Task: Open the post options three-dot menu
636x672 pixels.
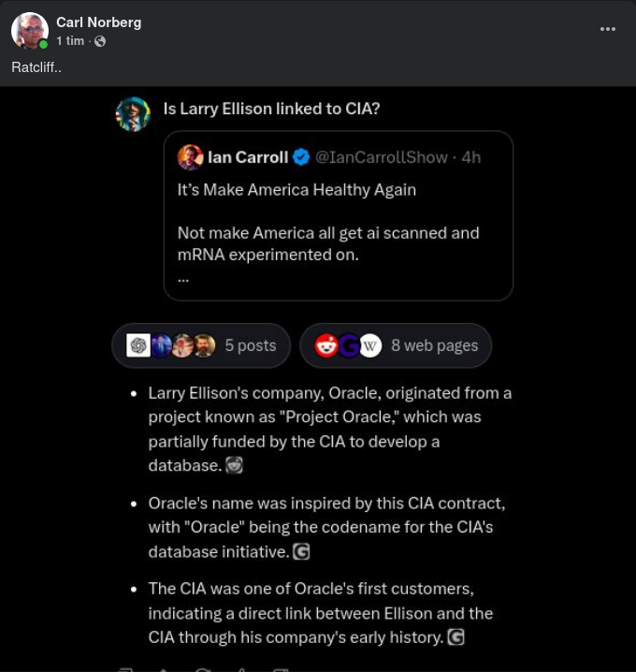Action: click(x=608, y=29)
